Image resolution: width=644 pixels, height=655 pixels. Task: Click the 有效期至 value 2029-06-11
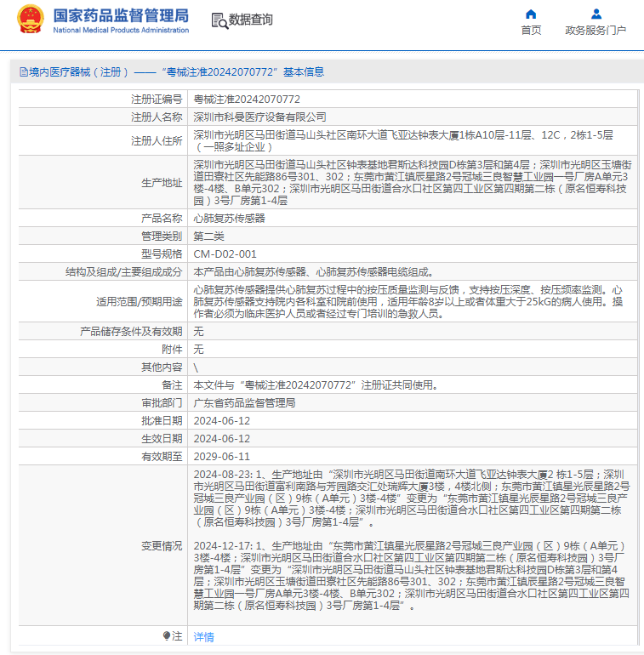[x=222, y=457]
